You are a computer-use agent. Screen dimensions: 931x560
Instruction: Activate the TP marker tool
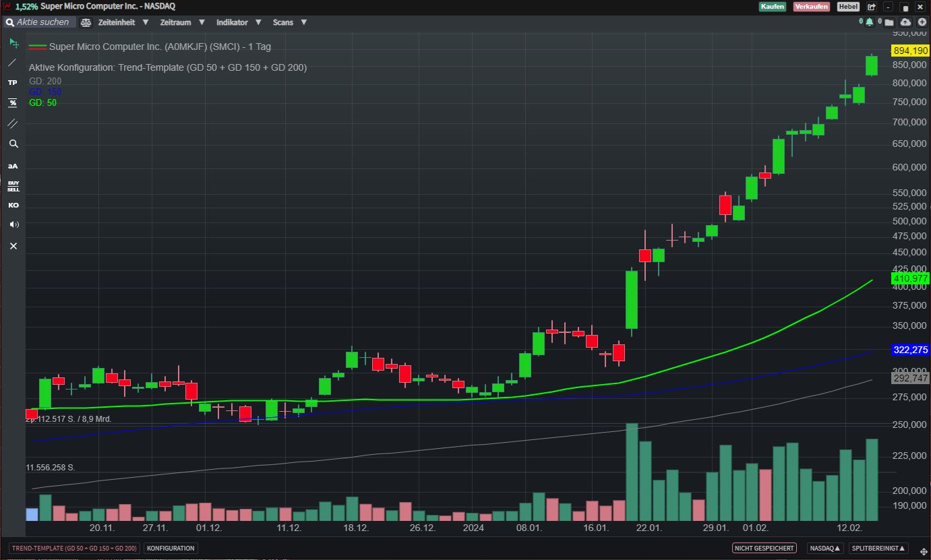(x=13, y=82)
